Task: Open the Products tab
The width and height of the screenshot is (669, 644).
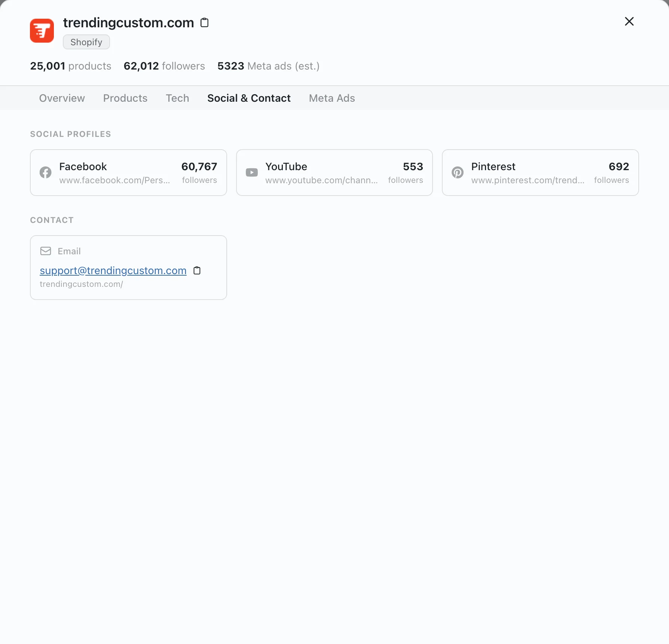Action: (x=125, y=98)
